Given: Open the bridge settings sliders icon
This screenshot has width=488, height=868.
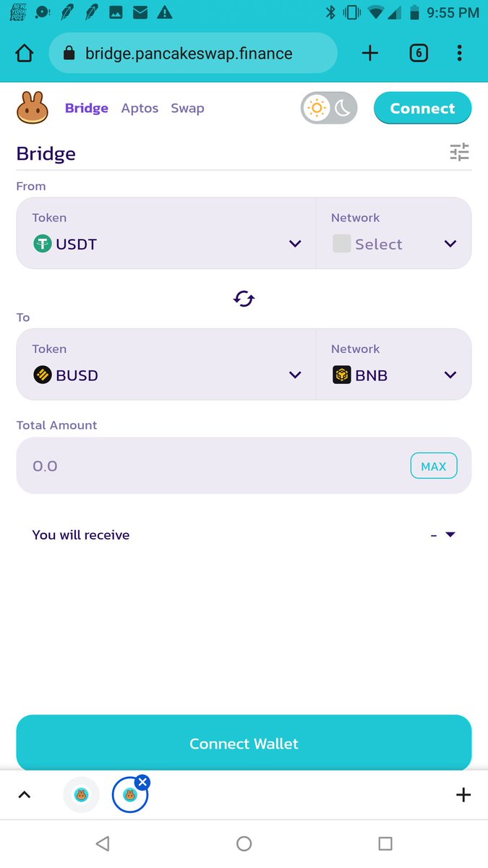Looking at the screenshot, I should pyautogui.click(x=459, y=152).
